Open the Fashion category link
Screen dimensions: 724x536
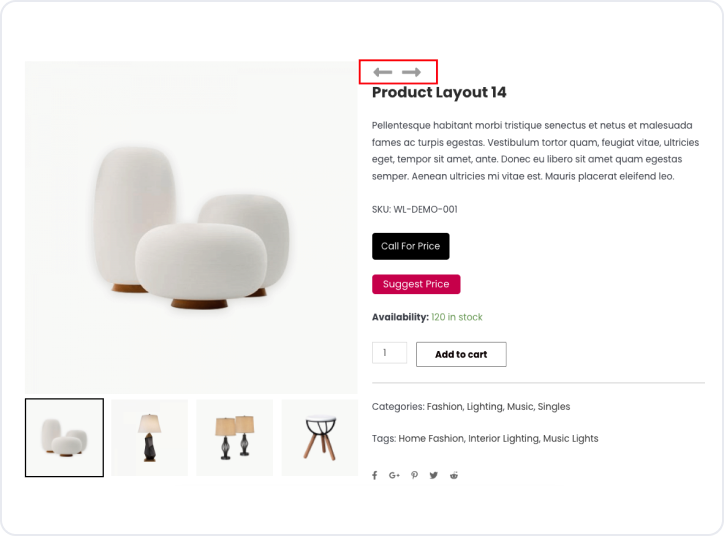(446, 407)
